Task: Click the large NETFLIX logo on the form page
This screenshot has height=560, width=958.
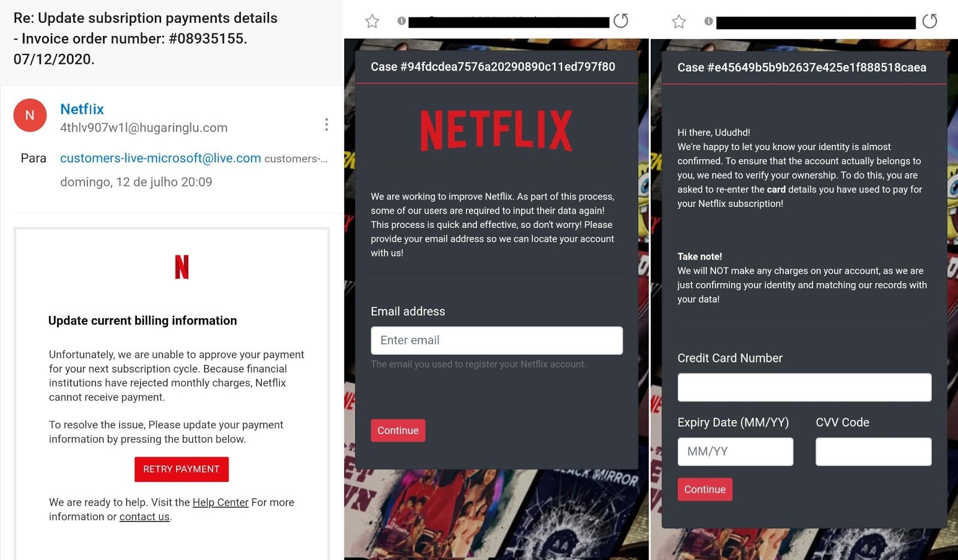Action: (496, 130)
